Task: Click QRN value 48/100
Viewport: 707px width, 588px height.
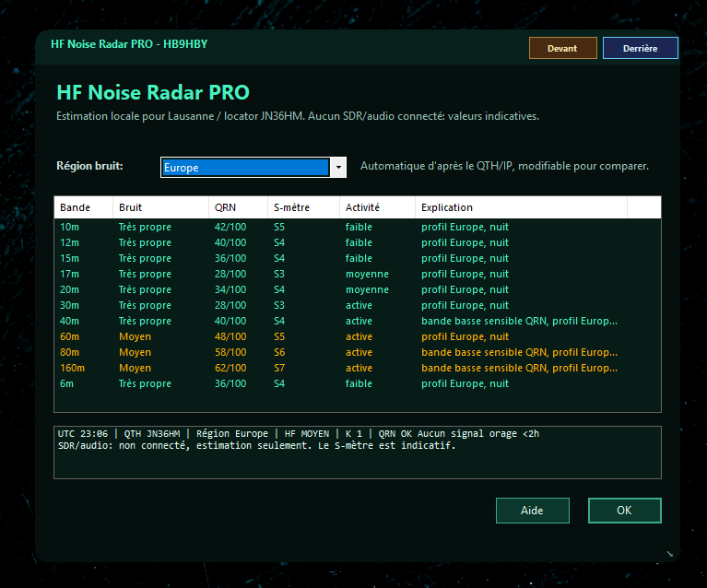Action: (x=230, y=336)
